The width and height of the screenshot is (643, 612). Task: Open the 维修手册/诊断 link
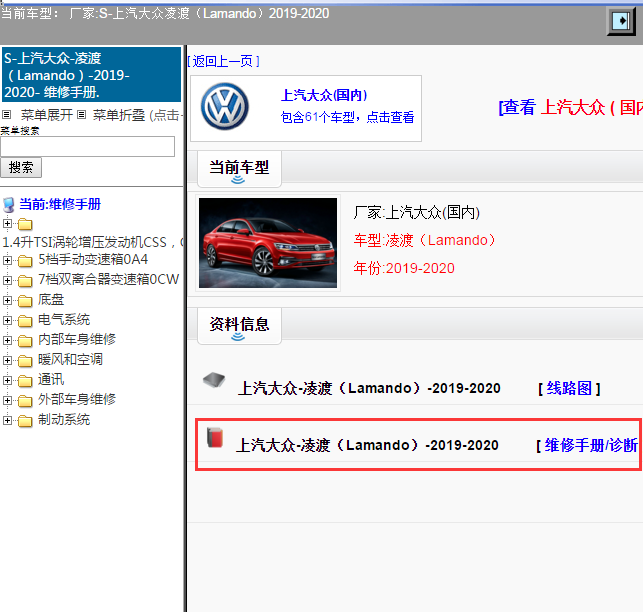tap(589, 445)
